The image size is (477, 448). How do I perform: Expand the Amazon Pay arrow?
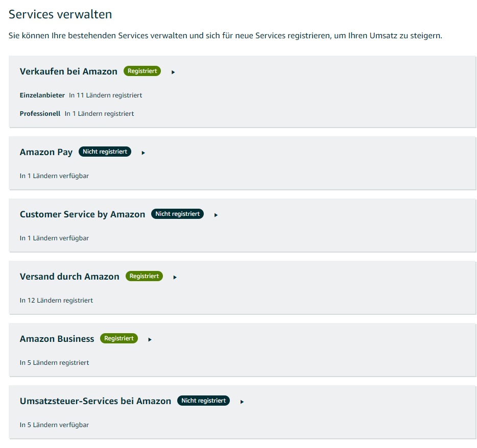click(x=144, y=153)
